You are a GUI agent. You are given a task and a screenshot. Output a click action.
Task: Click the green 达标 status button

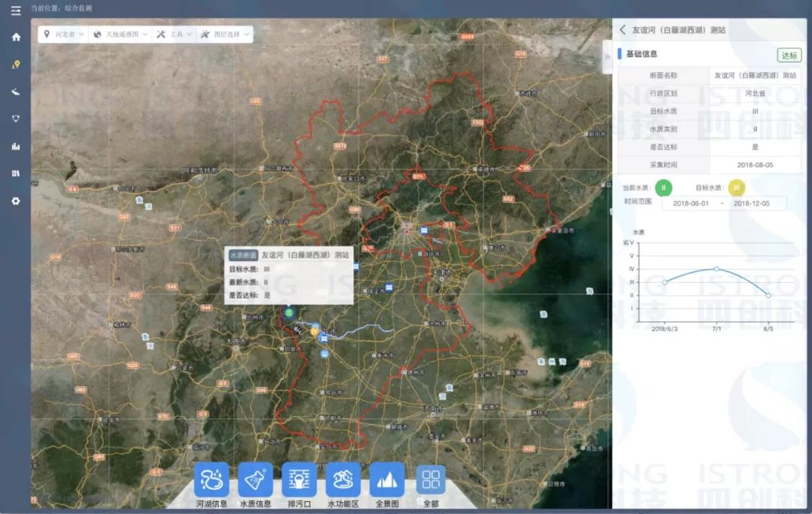pos(789,55)
